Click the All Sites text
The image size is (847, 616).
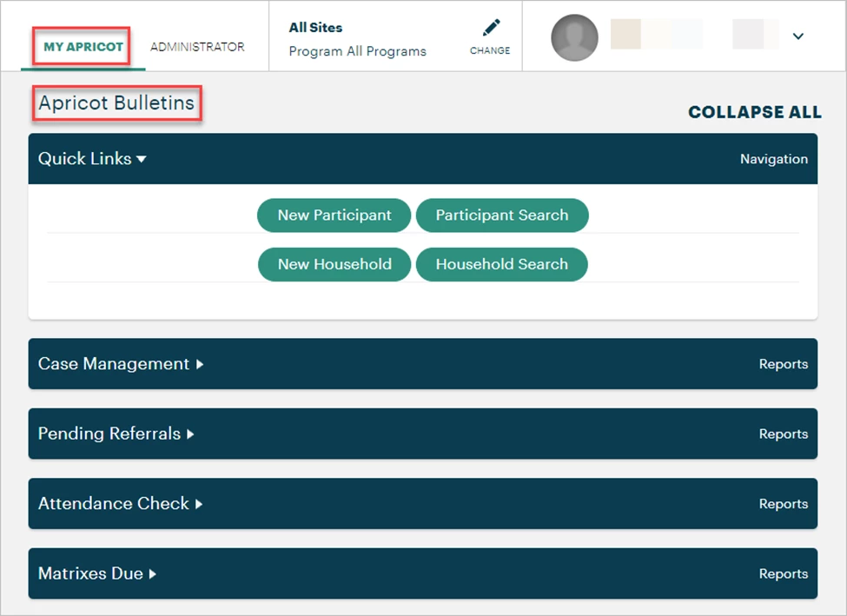click(x=315, y=28)
